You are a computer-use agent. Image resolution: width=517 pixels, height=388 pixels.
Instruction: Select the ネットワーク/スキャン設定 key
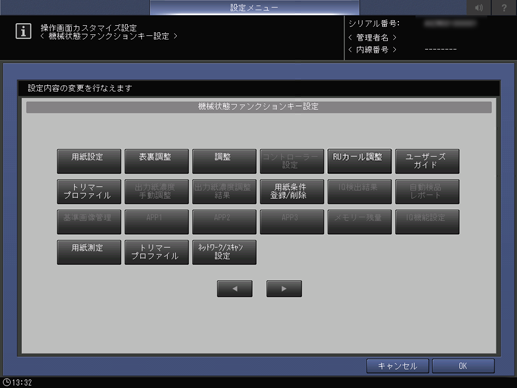pos(224,252)
